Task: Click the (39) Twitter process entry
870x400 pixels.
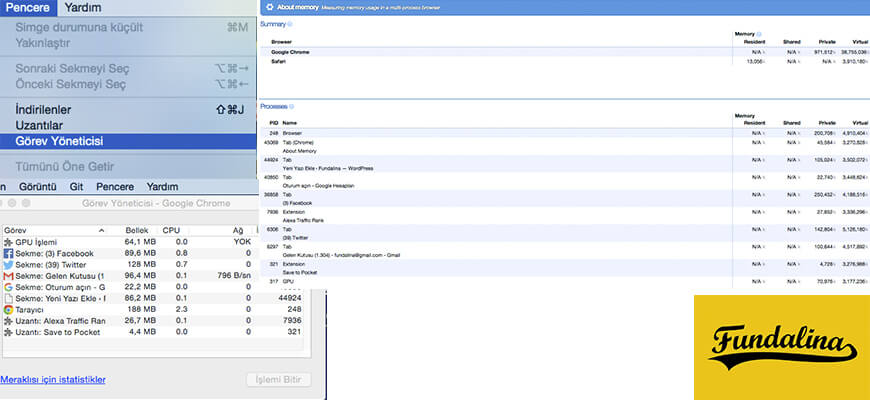Action: point(294,237)
